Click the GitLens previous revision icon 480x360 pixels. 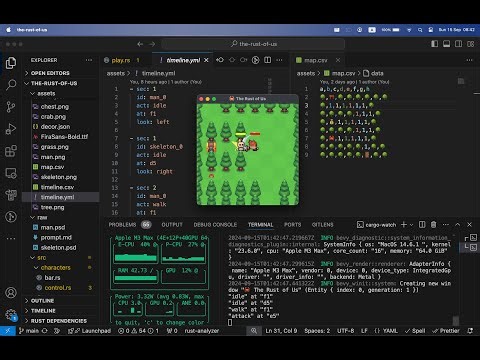coord(220,60)
